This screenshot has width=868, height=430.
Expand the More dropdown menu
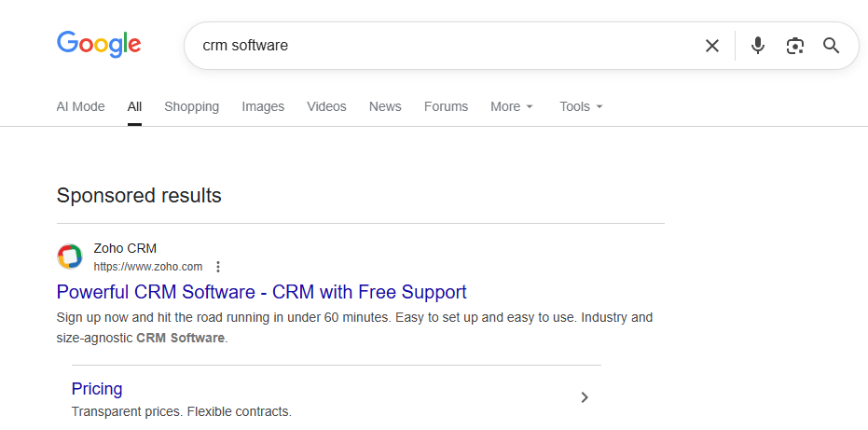(x=512, y=106)
